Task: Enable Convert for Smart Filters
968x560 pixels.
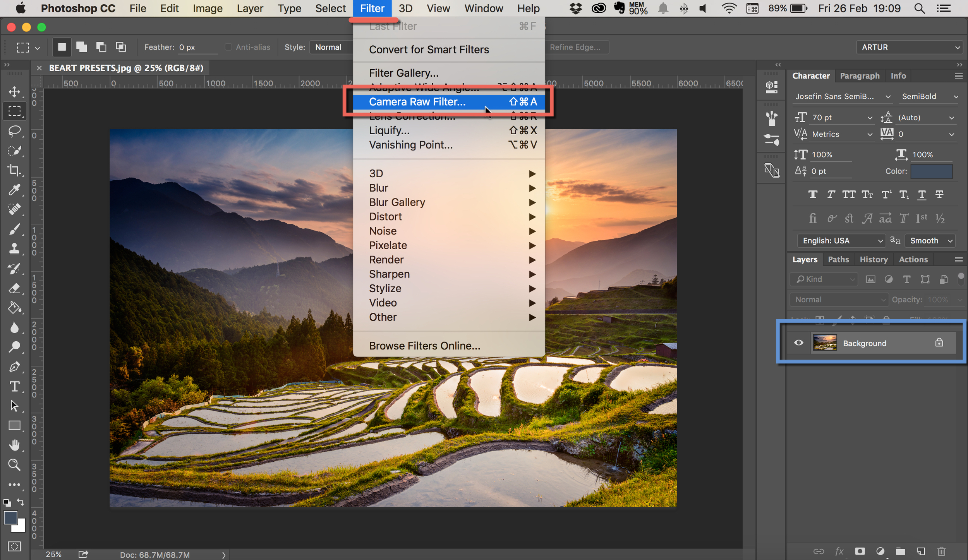Action: [x=429, y=50]
